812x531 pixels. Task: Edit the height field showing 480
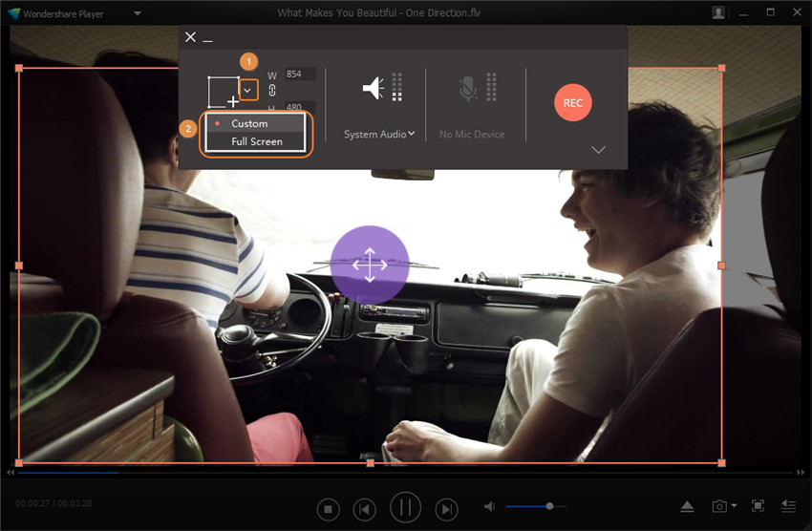[299, 107]
